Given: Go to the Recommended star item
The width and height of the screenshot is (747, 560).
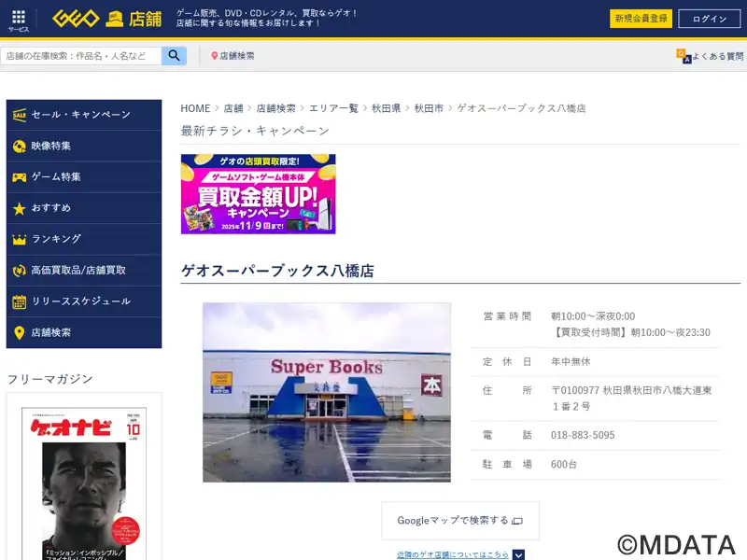Looking at the screenshot, I should coord(83,207).
